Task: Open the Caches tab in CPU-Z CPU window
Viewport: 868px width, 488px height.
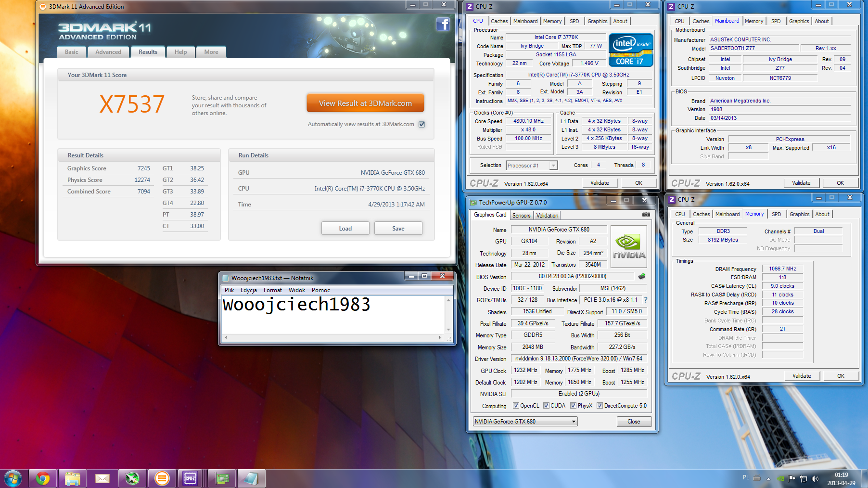Action: pos(499,21)
